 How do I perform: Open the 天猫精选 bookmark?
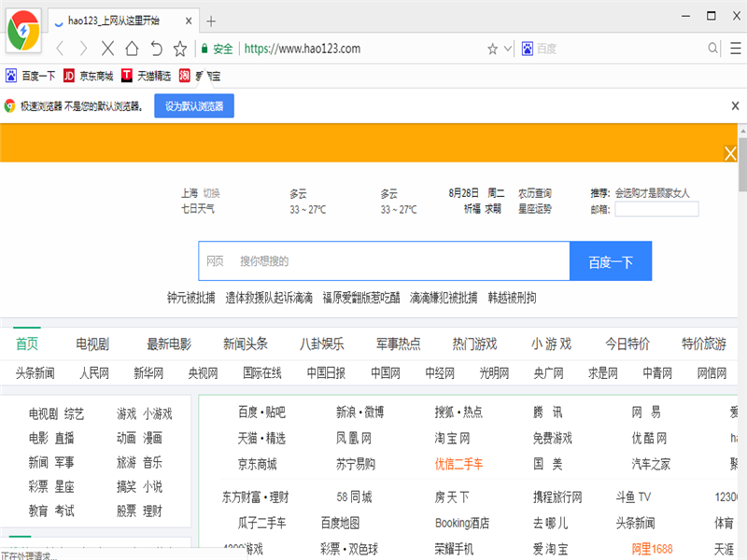[147, 76]
